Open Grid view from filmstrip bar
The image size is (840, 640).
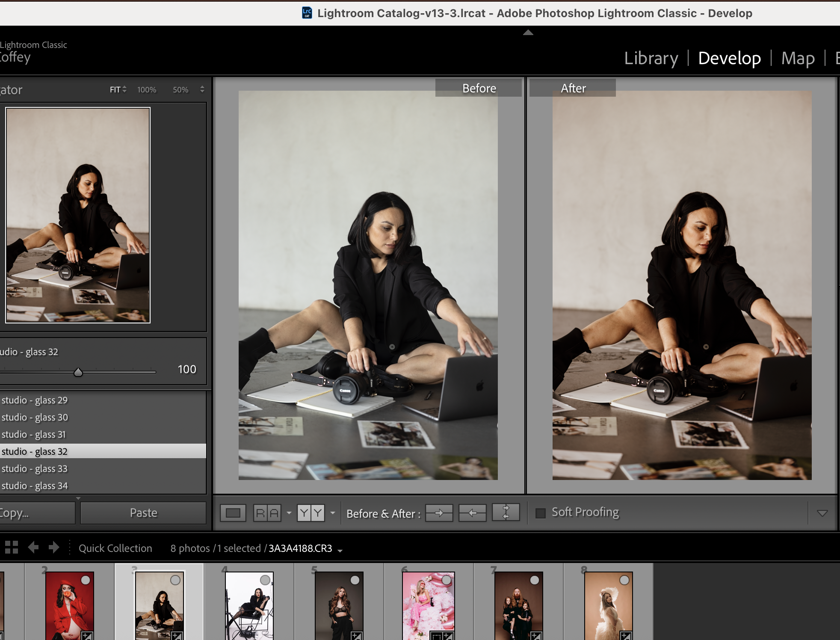point(12,547)
